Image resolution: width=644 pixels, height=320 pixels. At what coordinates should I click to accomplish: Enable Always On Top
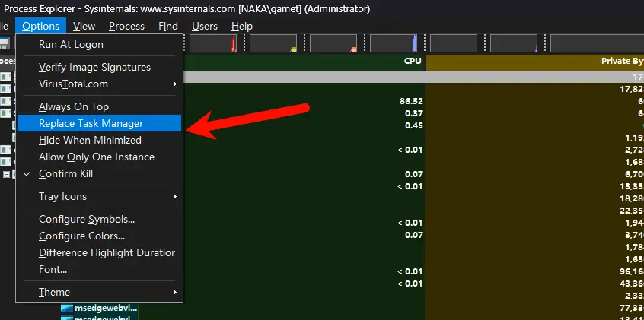73,106
